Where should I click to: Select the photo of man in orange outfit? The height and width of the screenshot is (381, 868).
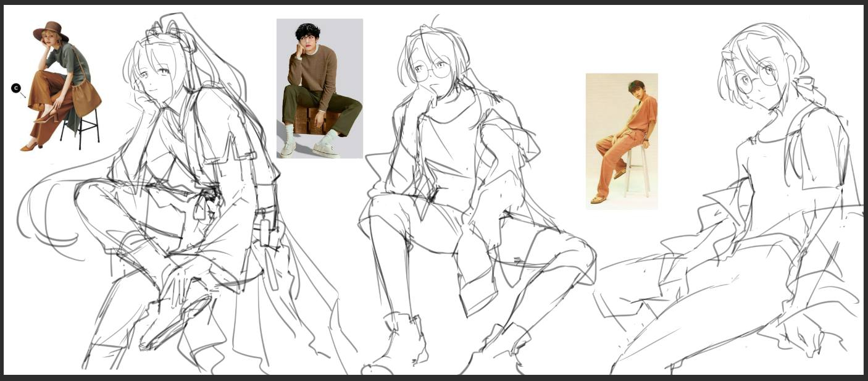[x=621, y=141]
